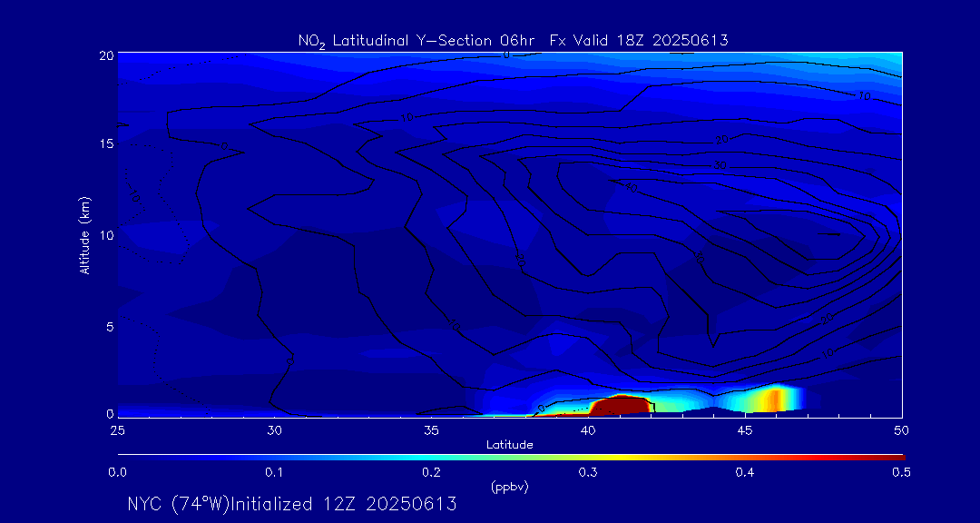Click colorbar tick label 0.4
980x523 pixels.
[x=744, y=472]
